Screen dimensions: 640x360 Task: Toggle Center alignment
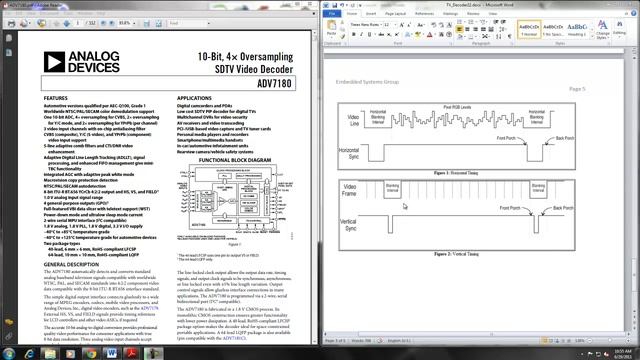coord(467,29)
